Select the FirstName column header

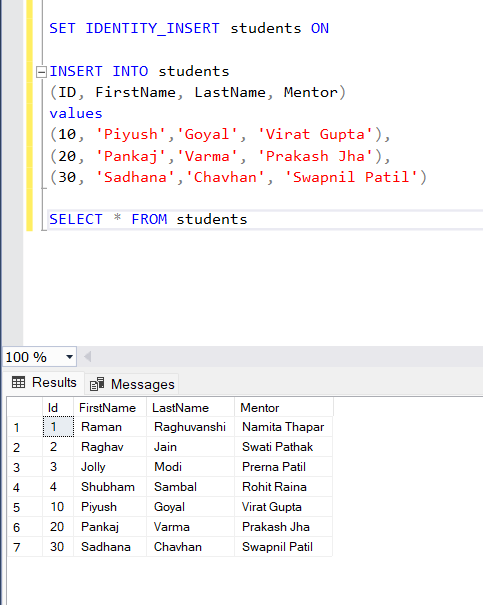(110, 407)
